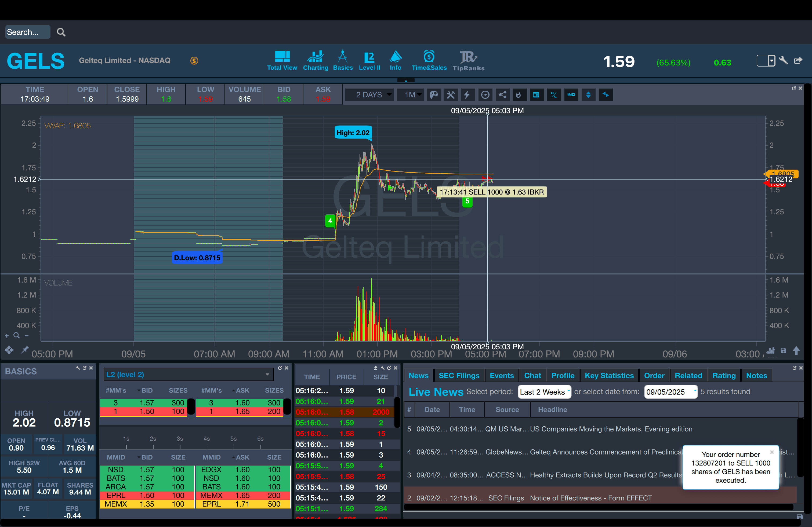
Task: Click the share chart icon
Action: (x=503, y=95)
